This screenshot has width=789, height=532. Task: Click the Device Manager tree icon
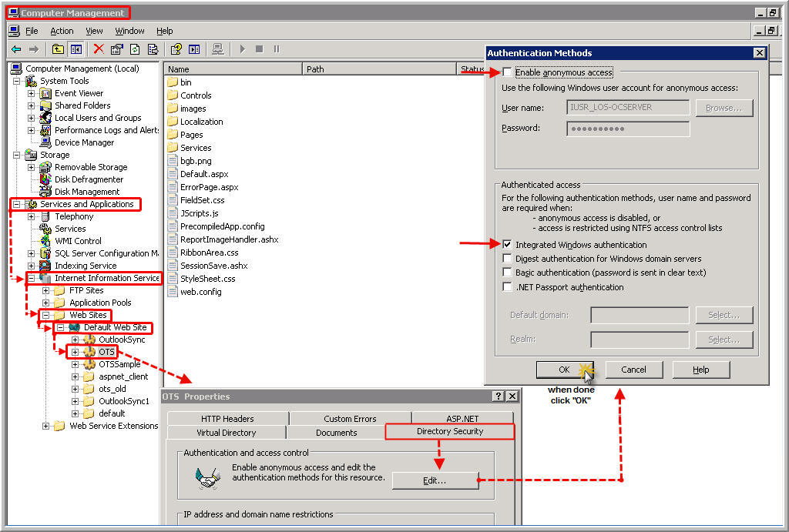tap(45, 142)
